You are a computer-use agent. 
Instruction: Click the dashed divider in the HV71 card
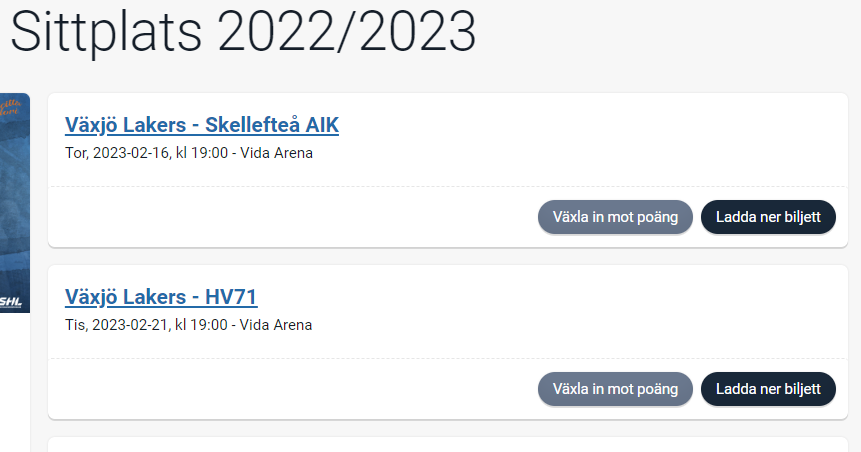(448, 359)
